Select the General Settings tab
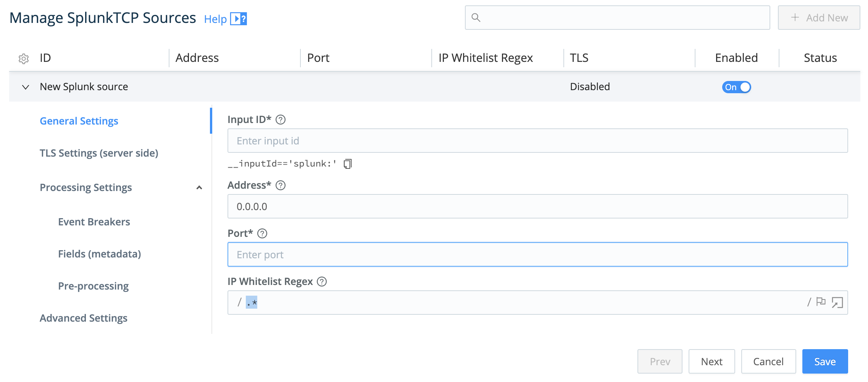This screenshot has width=868, height=382. pos(79,121)
